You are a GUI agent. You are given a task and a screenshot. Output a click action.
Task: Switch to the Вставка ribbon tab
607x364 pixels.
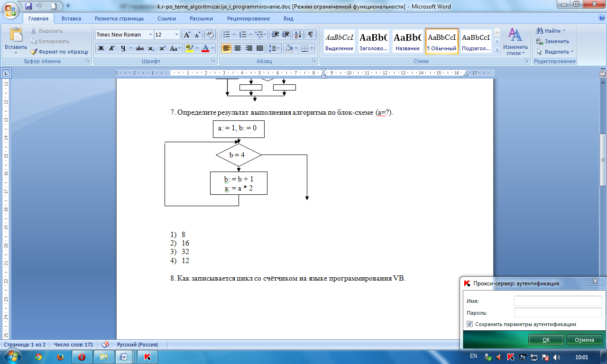pos(71,18)
